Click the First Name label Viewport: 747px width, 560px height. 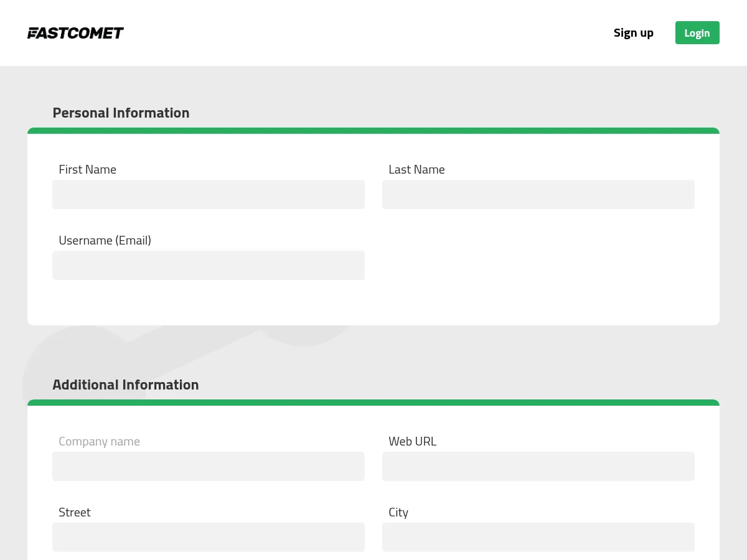87,169
